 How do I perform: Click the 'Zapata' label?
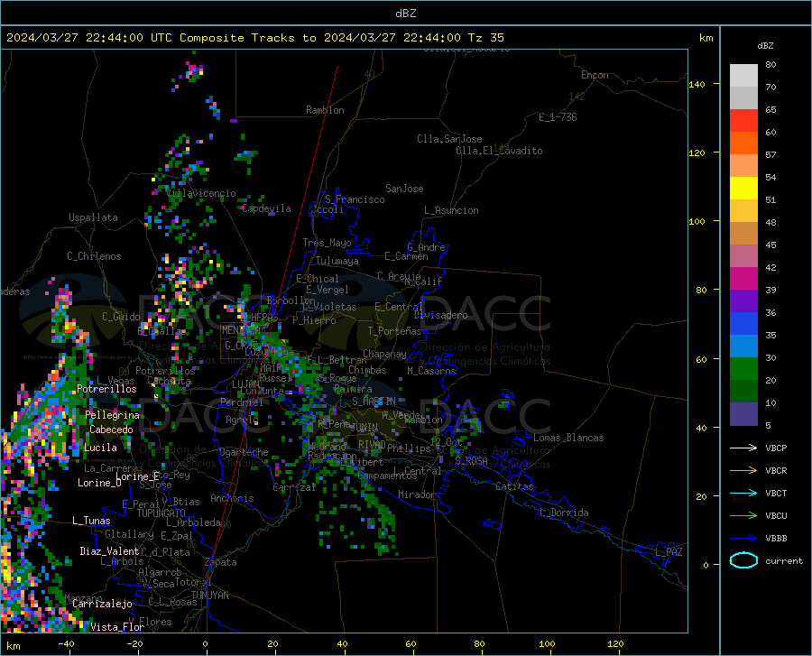[x=221, y=562]
